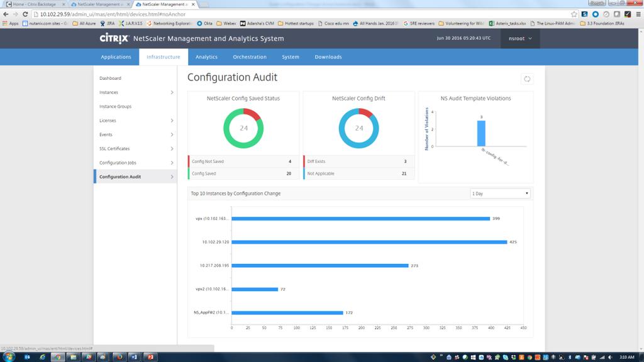
Task: Open the Chrome menu icon
Action: pos(638,14)
